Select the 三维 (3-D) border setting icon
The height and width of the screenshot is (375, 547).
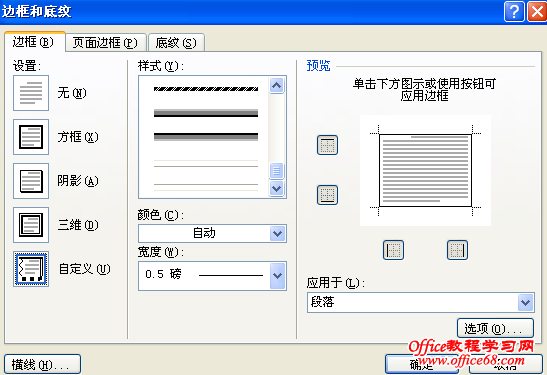[31, 225]
